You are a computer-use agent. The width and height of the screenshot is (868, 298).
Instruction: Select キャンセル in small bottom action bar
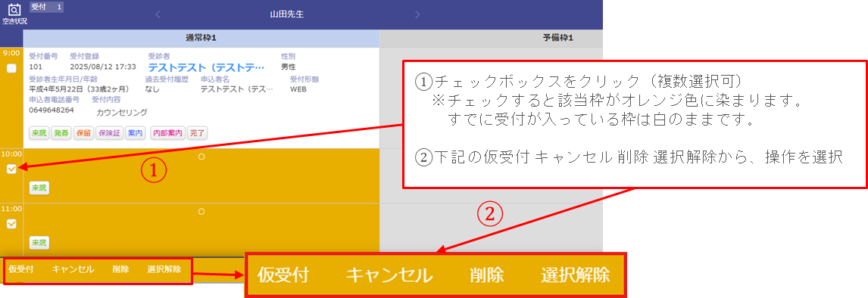coord(73,270)
